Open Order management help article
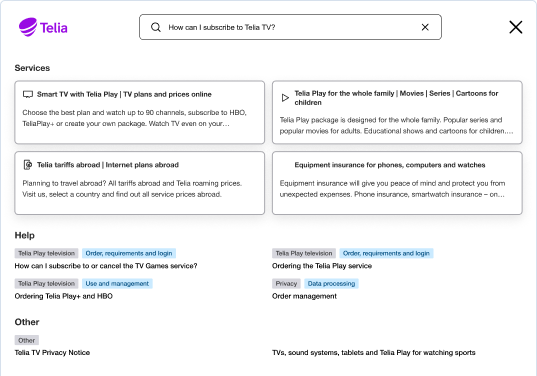Viewport: 537px width, 376px height. (x=304, y=296)
